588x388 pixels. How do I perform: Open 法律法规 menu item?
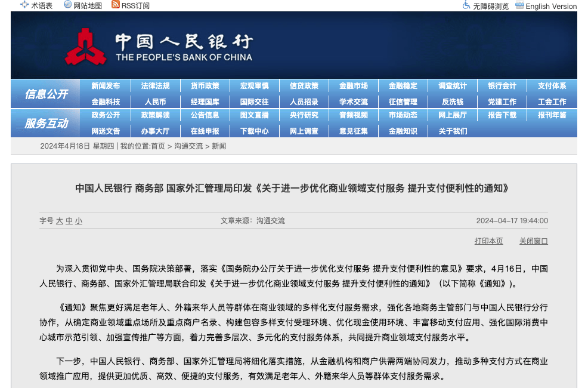(155, 86)
